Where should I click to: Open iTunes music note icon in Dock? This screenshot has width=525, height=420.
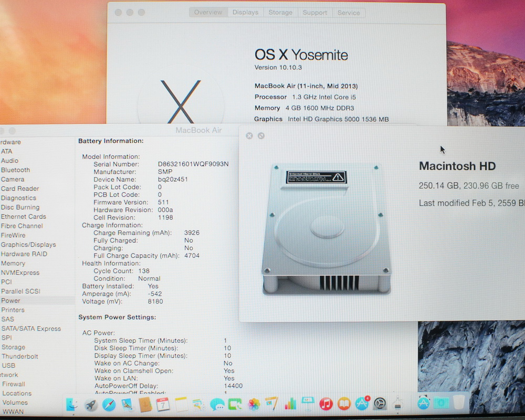[x=326, y=404]
